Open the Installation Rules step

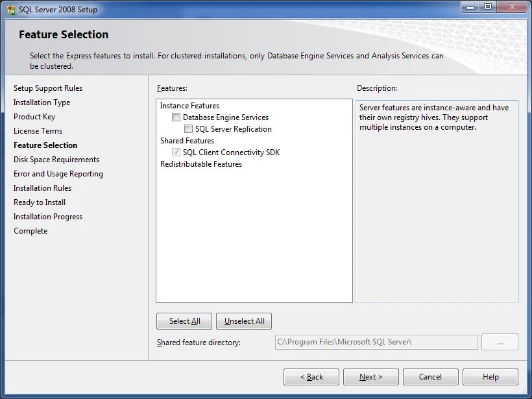click(42, 188)
